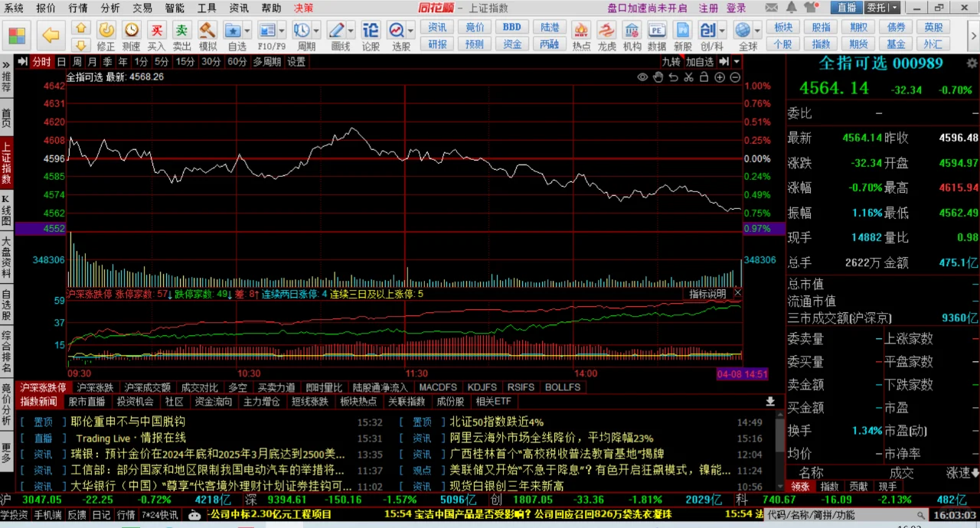This screenshot has width=980, height=528.
Task: Select the 画线 drawing pencil tool
Action: (x=336, y=31)
